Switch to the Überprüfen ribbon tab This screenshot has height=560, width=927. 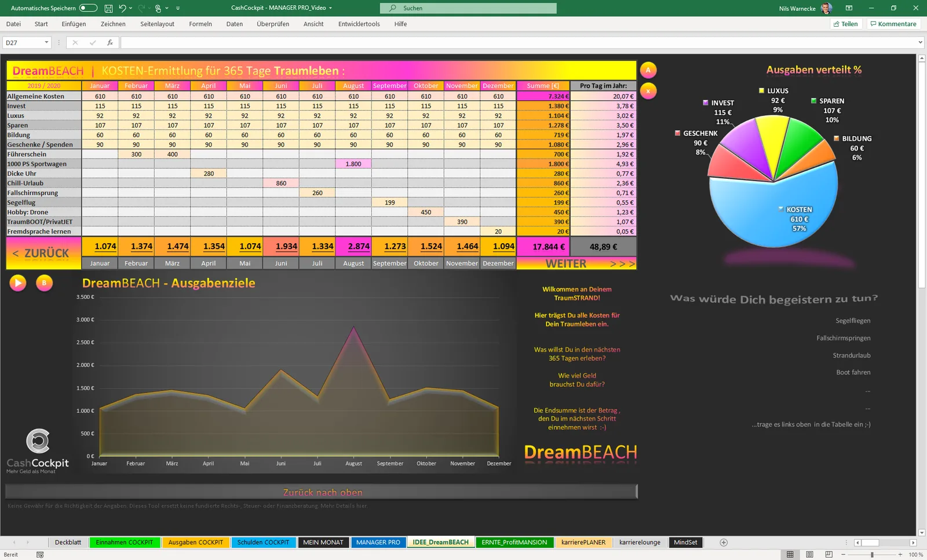pyautogui.click(x=273, y=24)
